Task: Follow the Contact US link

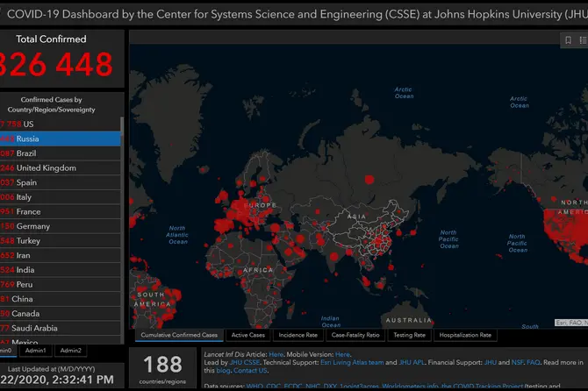Action: (251, 371)
